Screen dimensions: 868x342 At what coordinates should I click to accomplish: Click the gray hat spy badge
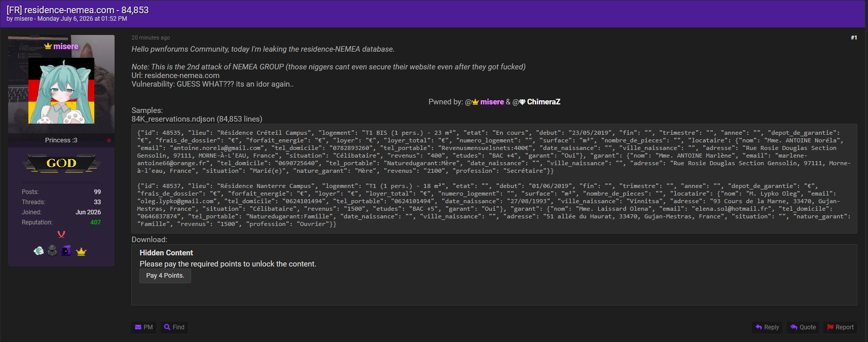coord(52,251)
